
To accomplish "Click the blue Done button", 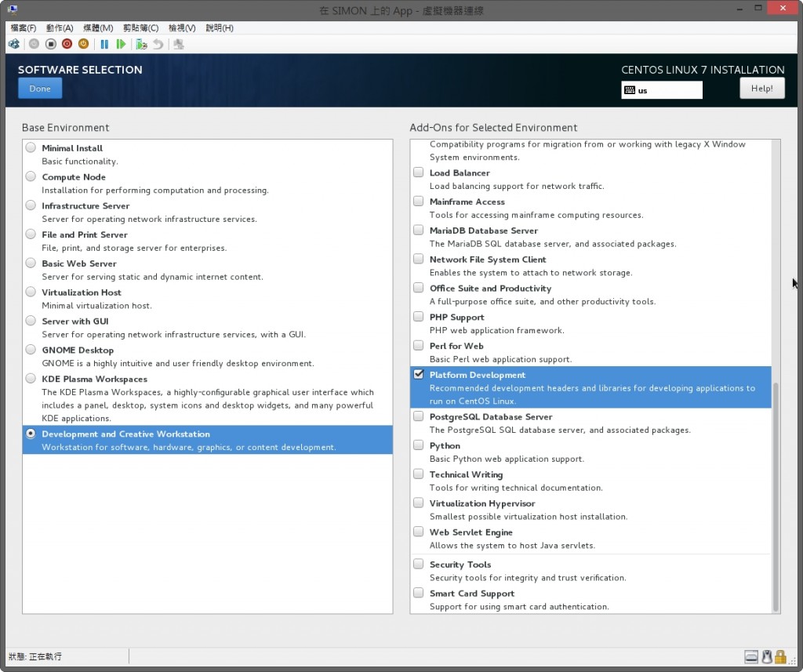I will click(40, 88).
